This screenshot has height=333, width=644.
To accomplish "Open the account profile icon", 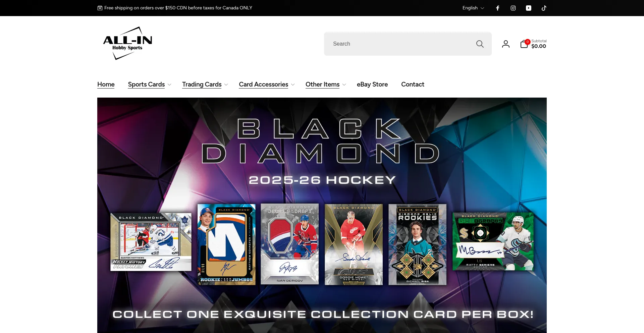I will tap(506, 44).
